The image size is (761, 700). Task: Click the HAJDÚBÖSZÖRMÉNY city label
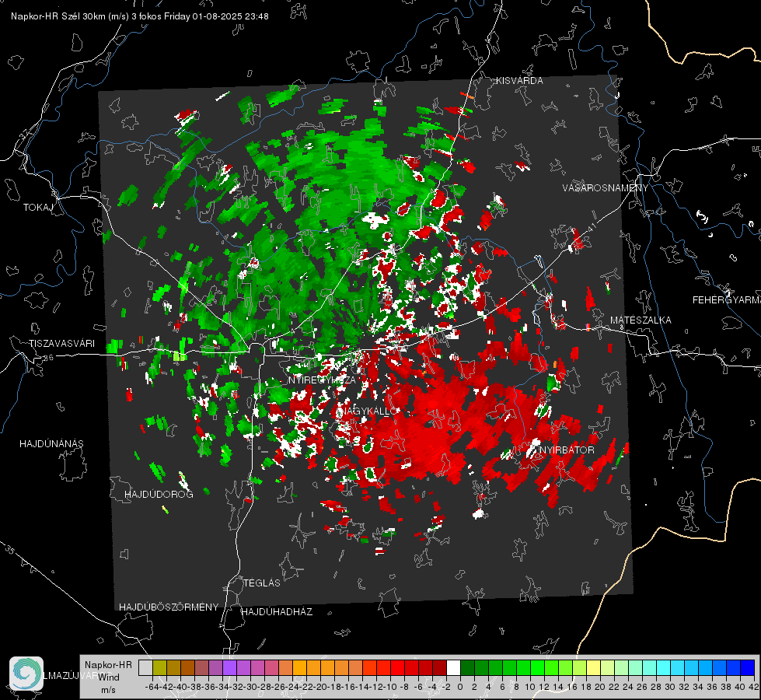[x=169, y=607]
